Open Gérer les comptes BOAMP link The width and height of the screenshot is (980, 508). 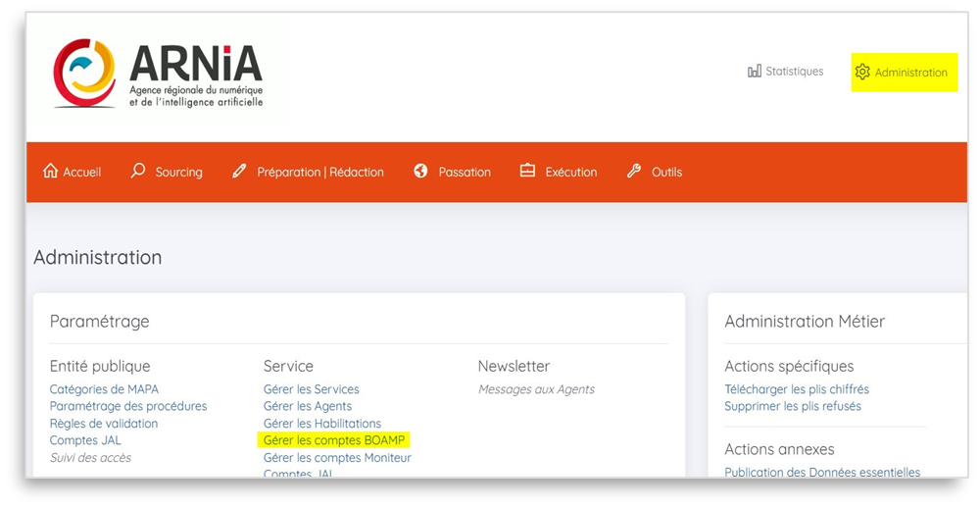coord(334,440)
